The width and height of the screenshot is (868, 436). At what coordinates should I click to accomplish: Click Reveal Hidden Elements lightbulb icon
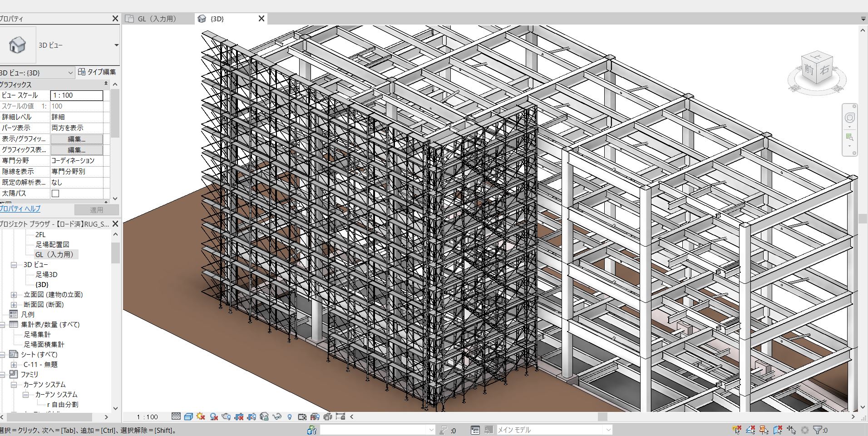point(290,416)
